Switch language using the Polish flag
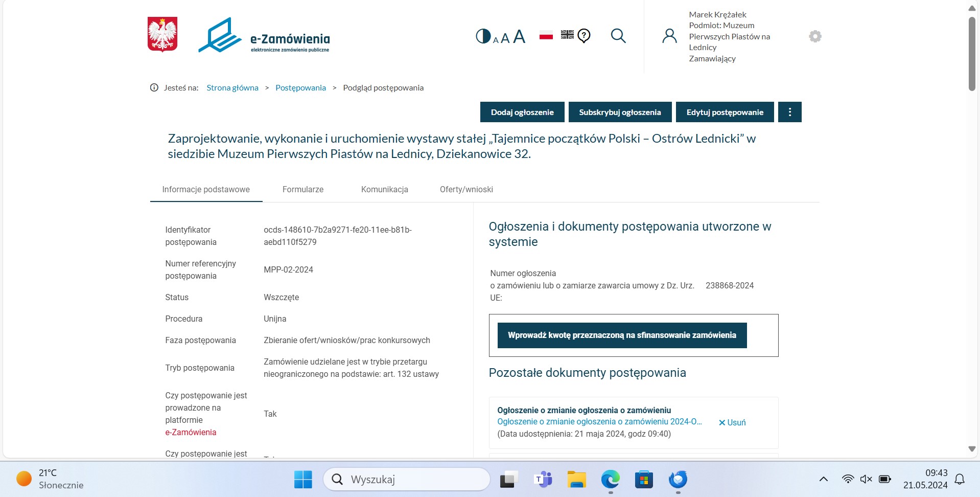This screenshot has height=497, width=980. [546, 35]
